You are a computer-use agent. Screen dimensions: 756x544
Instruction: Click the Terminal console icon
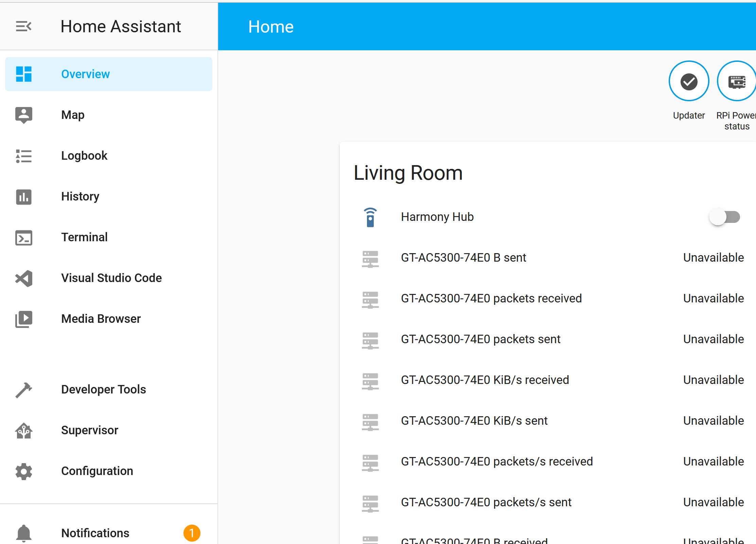pyautogui.click(x=24, y=238)
